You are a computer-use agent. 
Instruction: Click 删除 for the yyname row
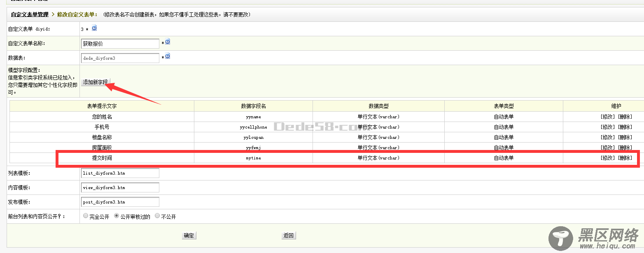(x=625, y=117)
